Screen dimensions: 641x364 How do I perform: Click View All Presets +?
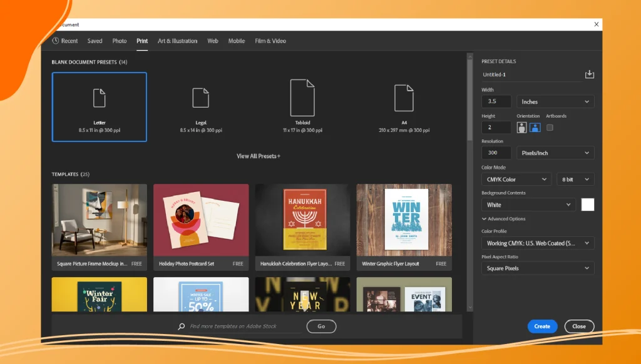point(259,156)
